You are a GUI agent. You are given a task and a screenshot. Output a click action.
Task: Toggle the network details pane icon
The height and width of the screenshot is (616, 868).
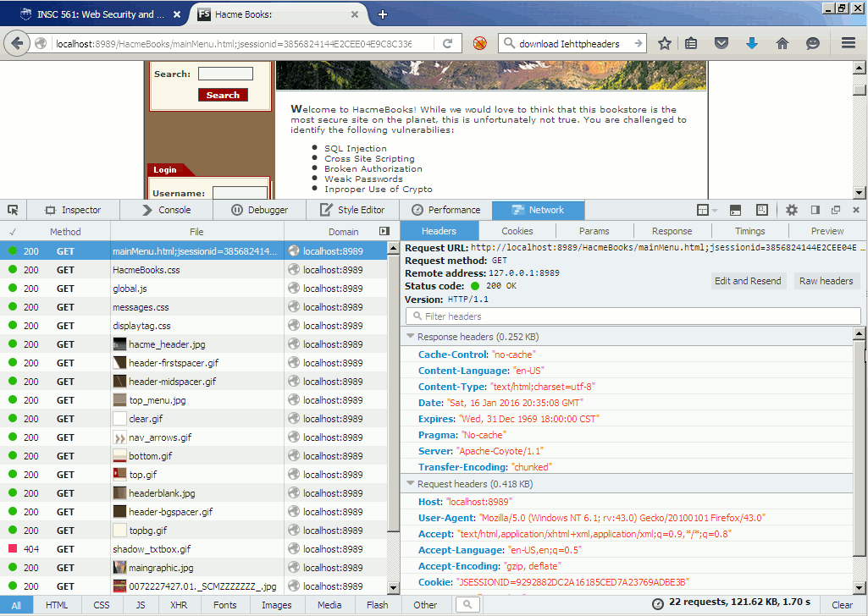384,231
